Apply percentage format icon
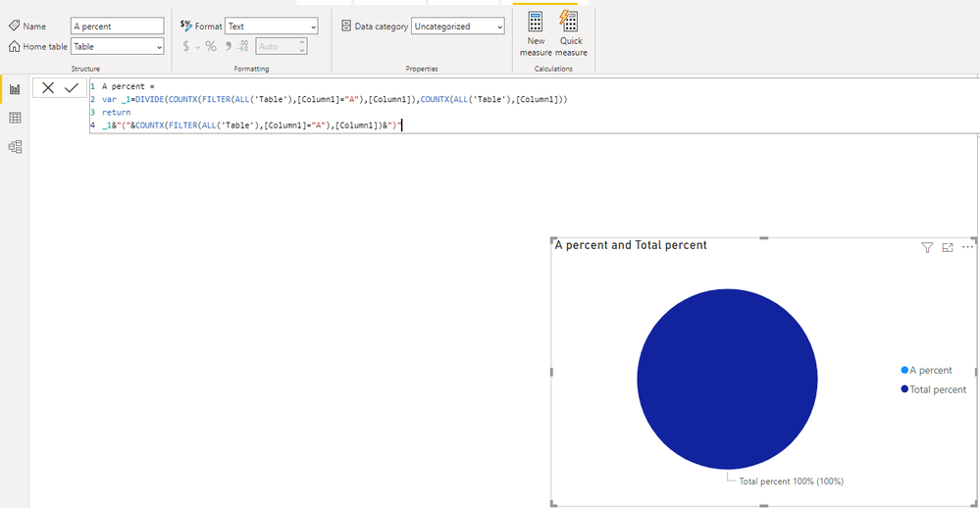 tap(211, 46)
